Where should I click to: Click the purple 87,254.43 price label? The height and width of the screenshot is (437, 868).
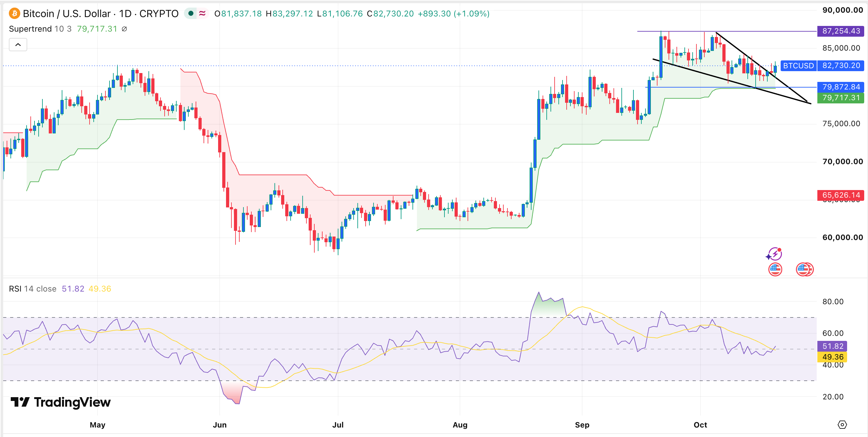tap(841, 31)
